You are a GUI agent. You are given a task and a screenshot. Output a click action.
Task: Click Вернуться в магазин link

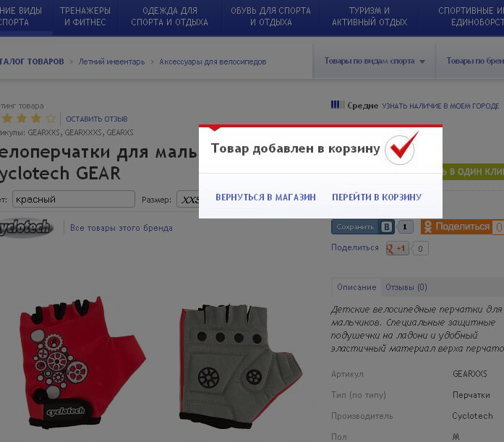[265, 197]
